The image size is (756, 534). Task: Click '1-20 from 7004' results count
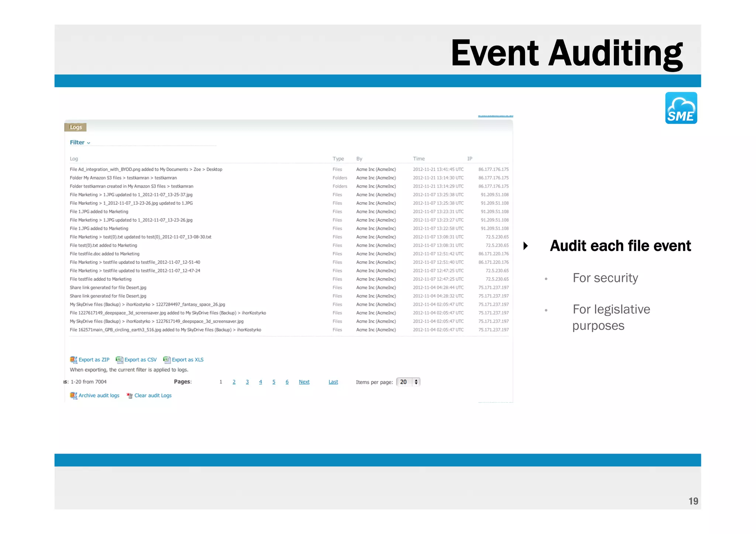pyautogui.click(x=89, y=382)
